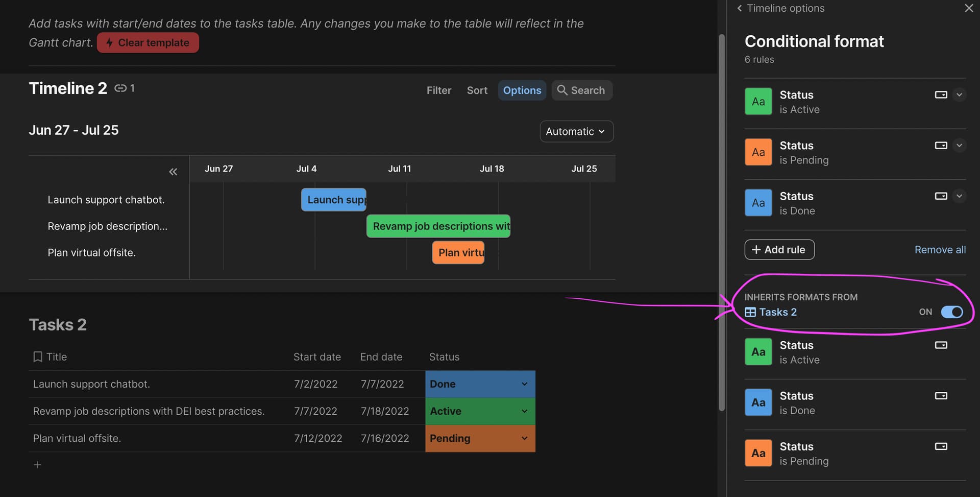
Task: Expand the first Status is Active rule chevron
Action: tap(960, 95)
